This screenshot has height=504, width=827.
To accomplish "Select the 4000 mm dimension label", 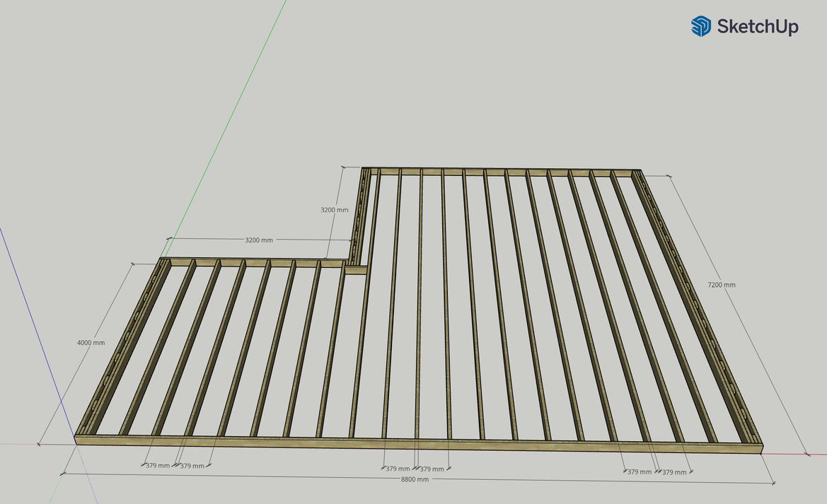I will pyautogui.click(x=91, y=343).
